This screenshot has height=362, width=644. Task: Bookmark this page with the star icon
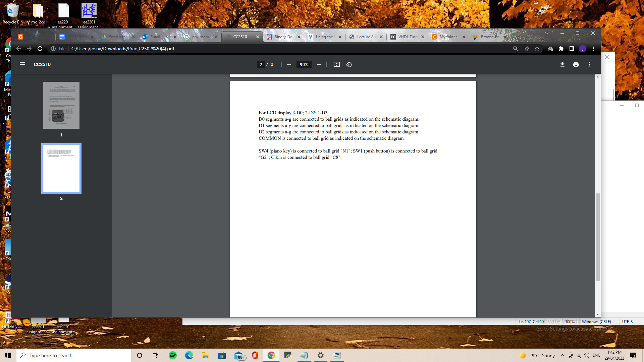537,49
